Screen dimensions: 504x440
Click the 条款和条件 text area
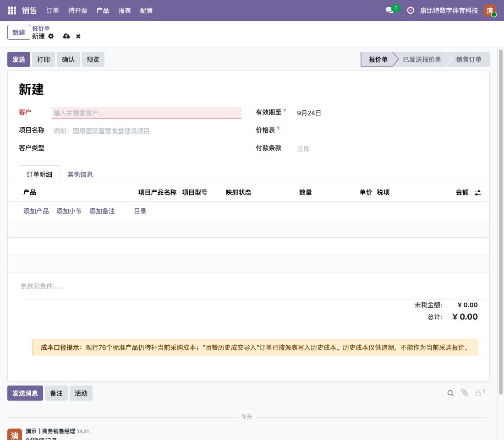pos(248,286)
